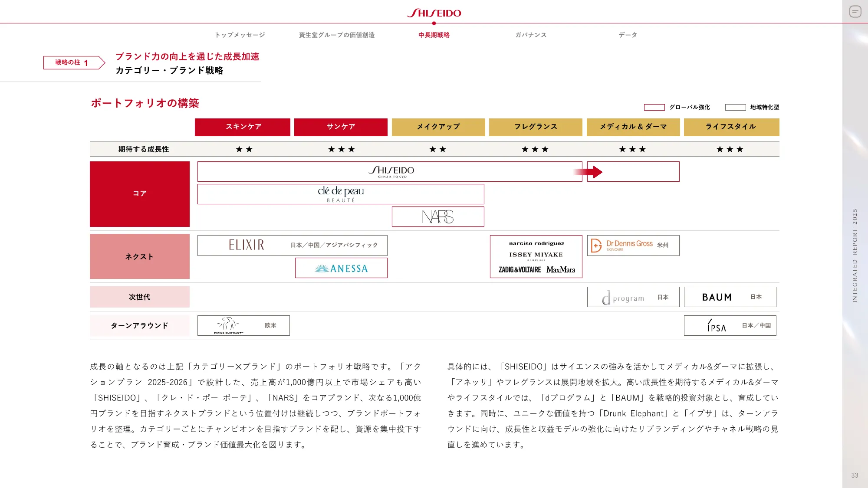868x488 pixels.
Task: Click the ZADIG&VOLTAIRE logo
Action: click(x=520, y=270)
